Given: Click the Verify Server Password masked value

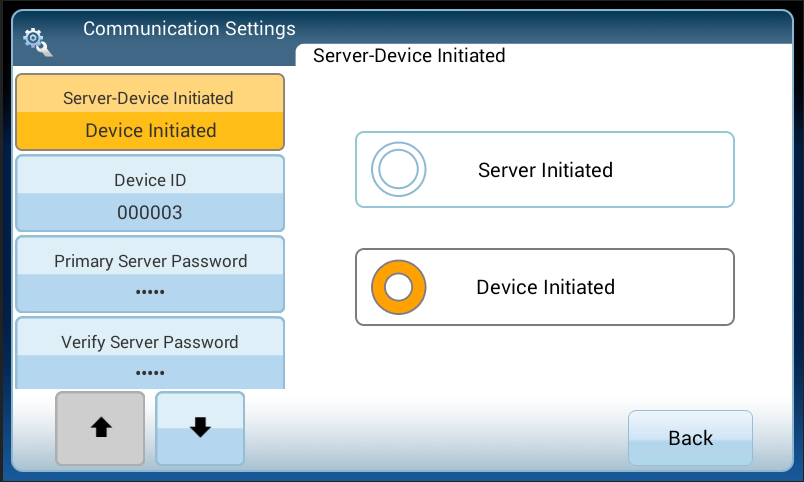Looking at the screenshot, I should pos(150,373).
